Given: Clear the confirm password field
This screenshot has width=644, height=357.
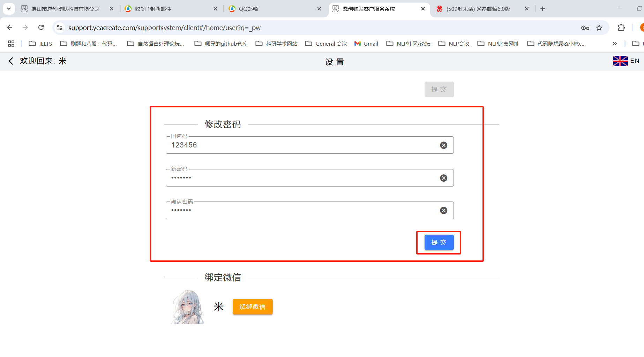Looking at the screenshot, I should (x=443, y=211).
